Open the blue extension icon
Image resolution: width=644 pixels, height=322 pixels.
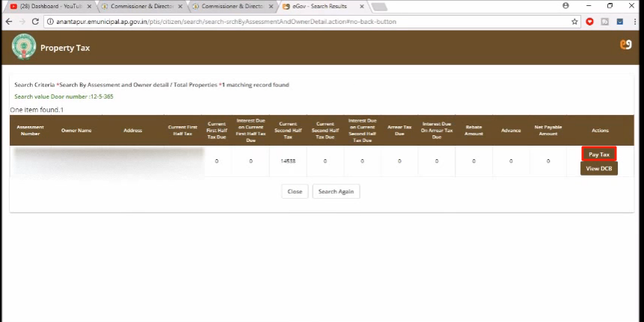(x=620, y=22)
